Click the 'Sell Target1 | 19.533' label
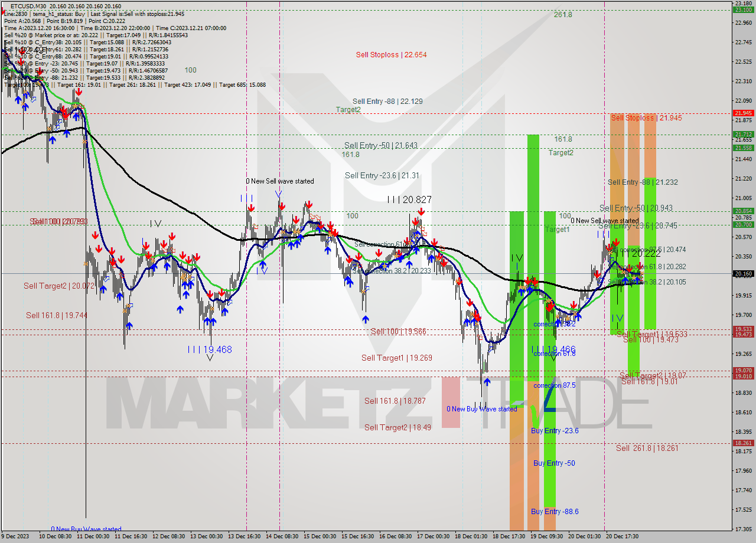756x543 pixels. [652, 334]
